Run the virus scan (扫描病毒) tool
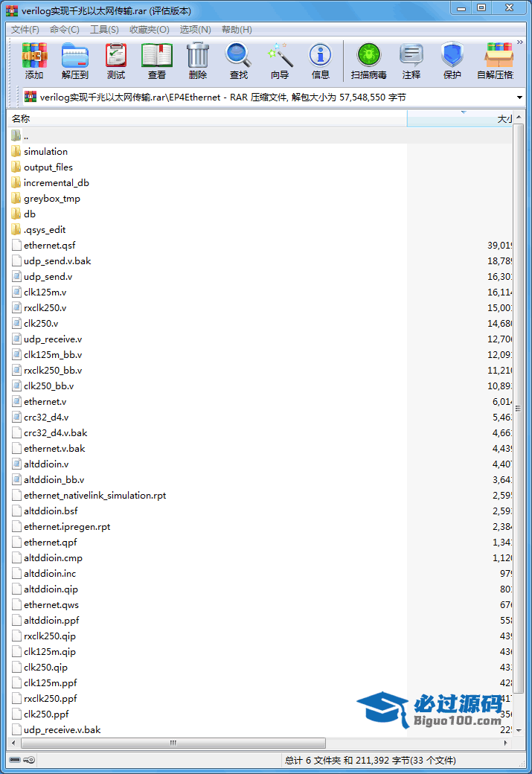Image resolution: width=532 pixels, height=774 pixels. click(368, 60)
